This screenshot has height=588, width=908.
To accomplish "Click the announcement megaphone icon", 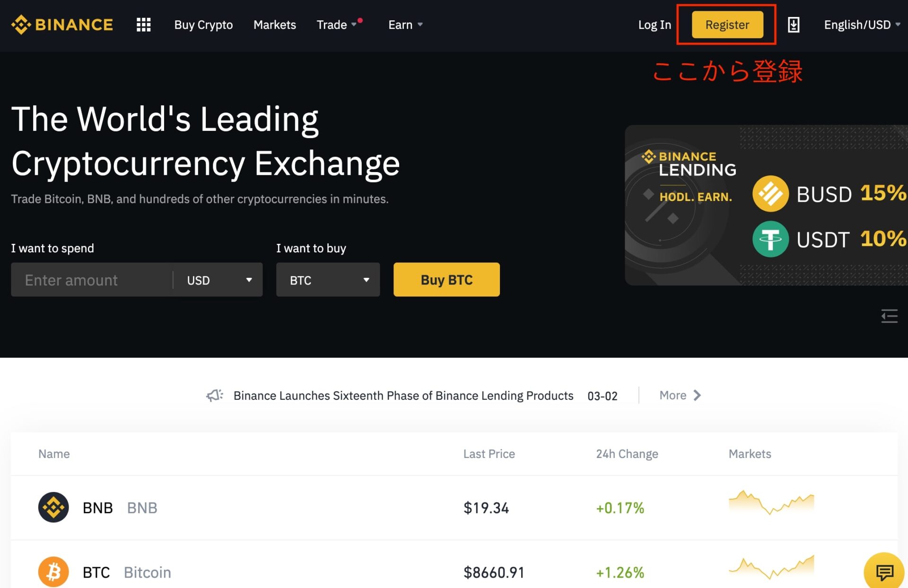I will point(214,395).
